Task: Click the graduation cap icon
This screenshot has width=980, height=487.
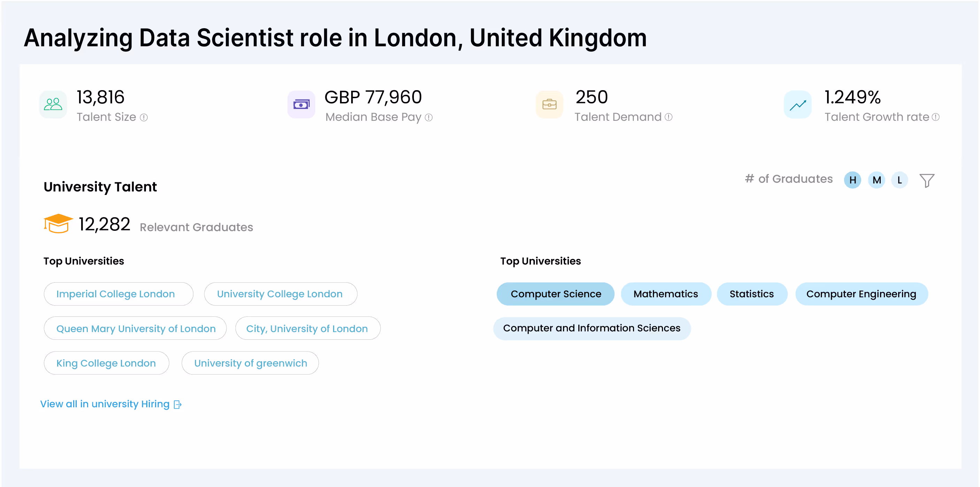Action: pyautogui.click(x=58, y=223)
